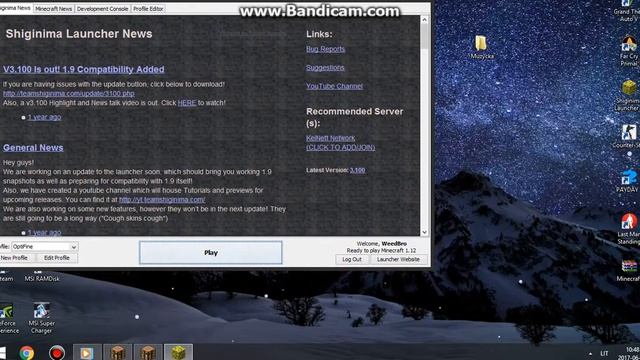This screenshot has width=640, height=360.
Task: Switch to the Minecraft News tab
Action: pos(53,9)
